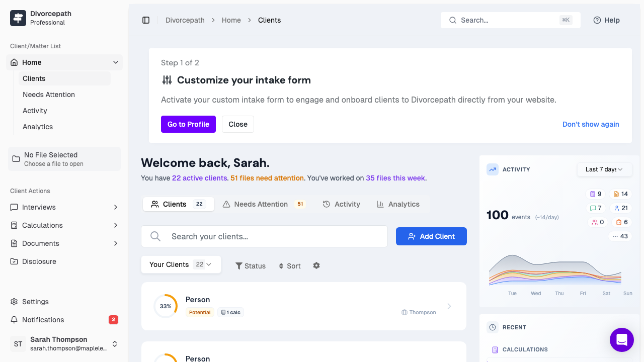Click the Home icon in the sidebar
644x362 pixels.
(x=14, y=62)
